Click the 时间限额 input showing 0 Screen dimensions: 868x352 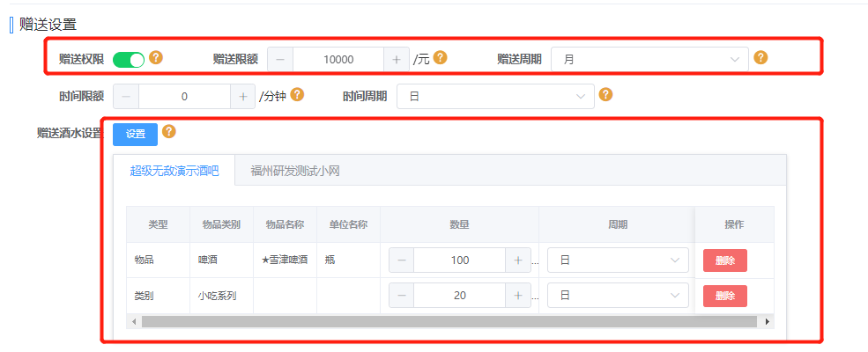[184, 96]
